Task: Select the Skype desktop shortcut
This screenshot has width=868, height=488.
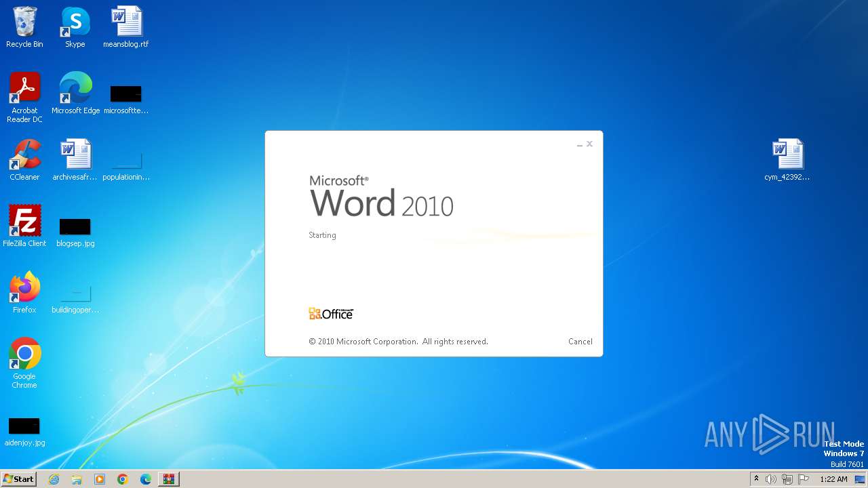Action: click(75, 28)
